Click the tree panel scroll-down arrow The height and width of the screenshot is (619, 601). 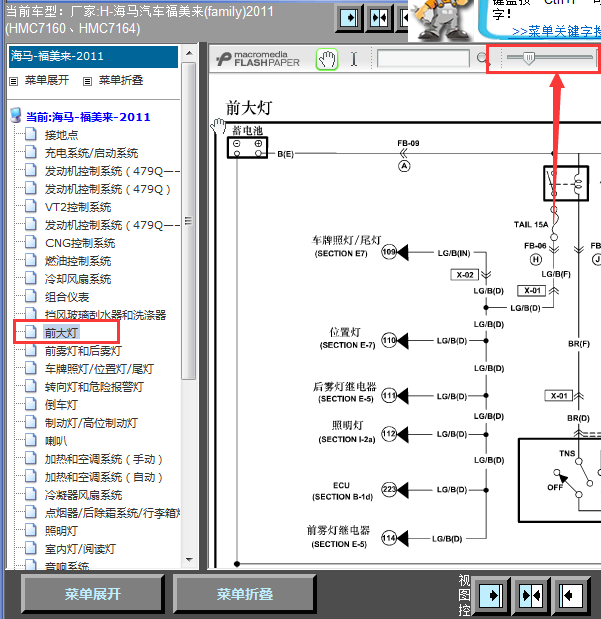[189, 560]
